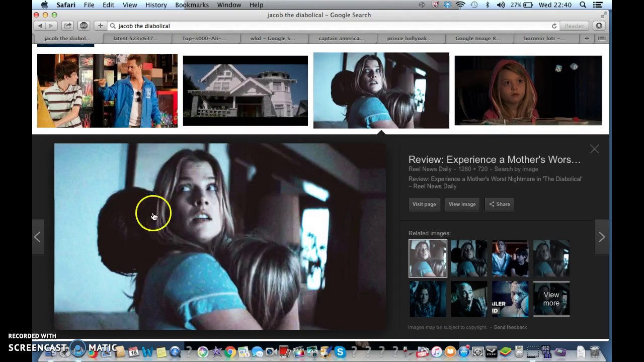Select the white house image result
This screenshot has height=362, width=644.
[x=245, y=90]
